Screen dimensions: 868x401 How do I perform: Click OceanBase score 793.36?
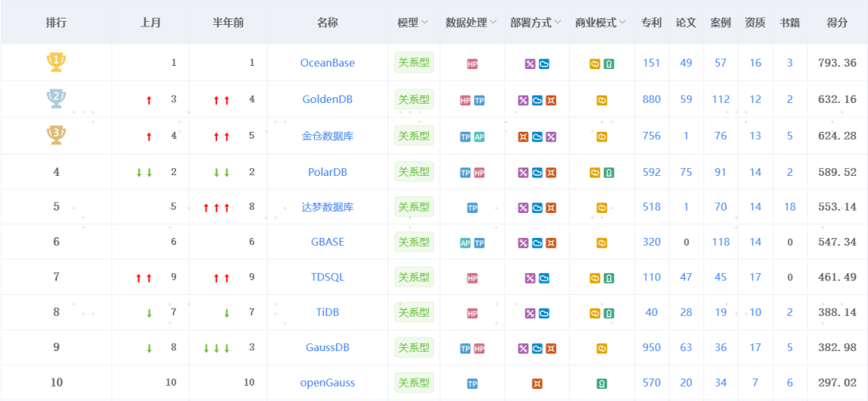point(837,63)
